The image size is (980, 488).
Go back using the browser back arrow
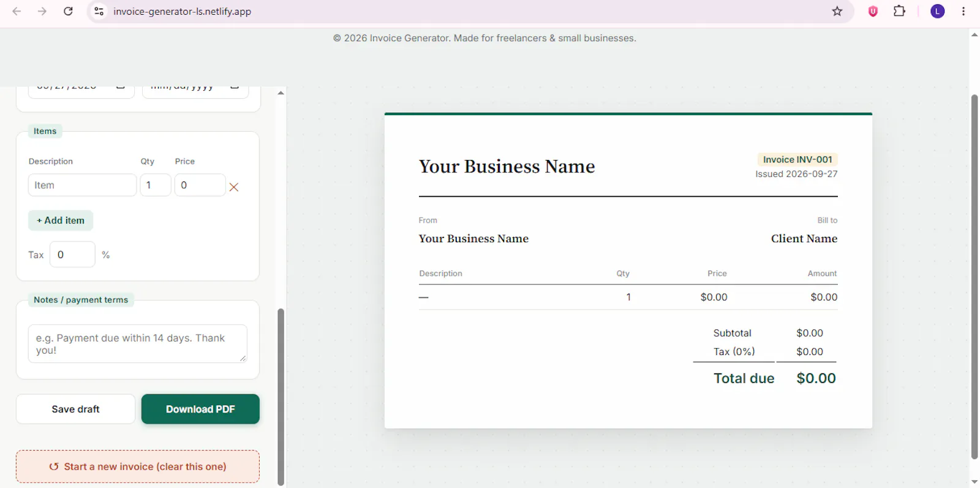coord(17,11)
